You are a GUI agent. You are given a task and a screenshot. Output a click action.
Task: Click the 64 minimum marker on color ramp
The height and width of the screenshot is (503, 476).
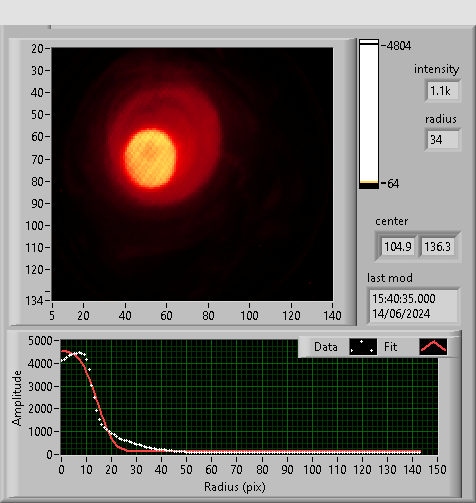coord(390,184)
